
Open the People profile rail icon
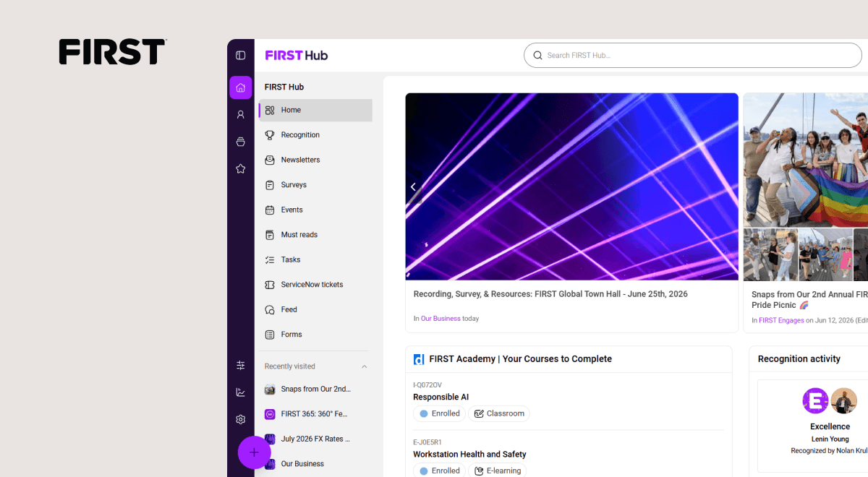(x=241, y=115)
